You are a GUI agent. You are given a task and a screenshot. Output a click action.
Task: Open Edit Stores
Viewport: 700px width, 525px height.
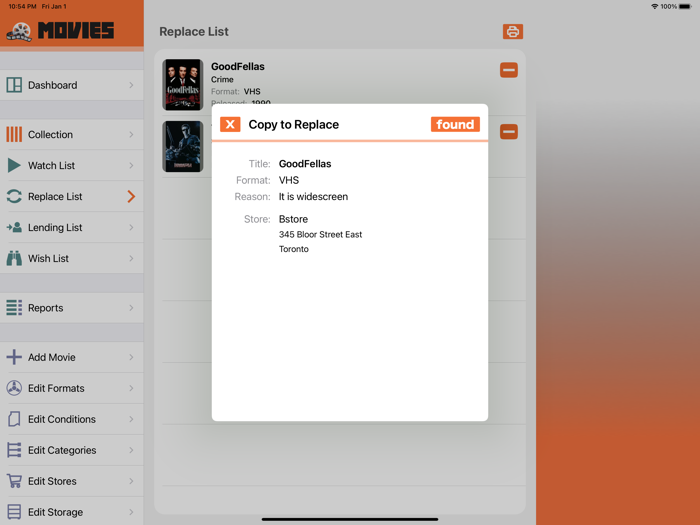[71, 481]
